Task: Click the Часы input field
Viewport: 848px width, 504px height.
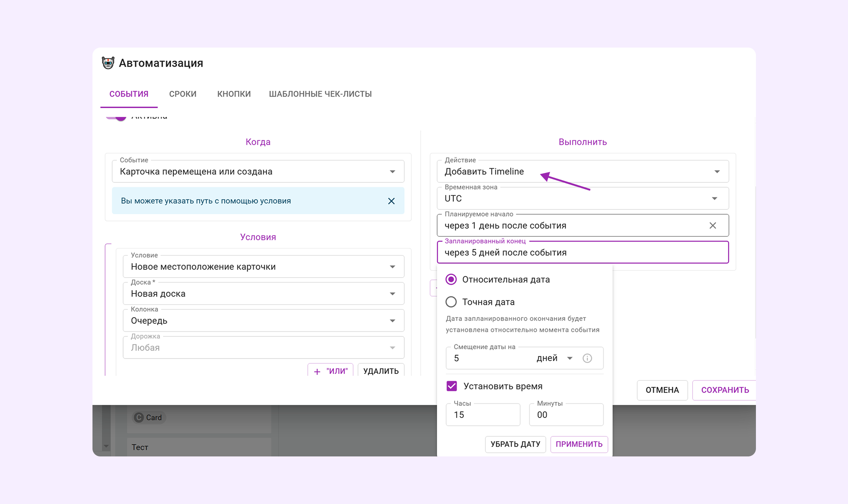Action: (x=483, y=415)
